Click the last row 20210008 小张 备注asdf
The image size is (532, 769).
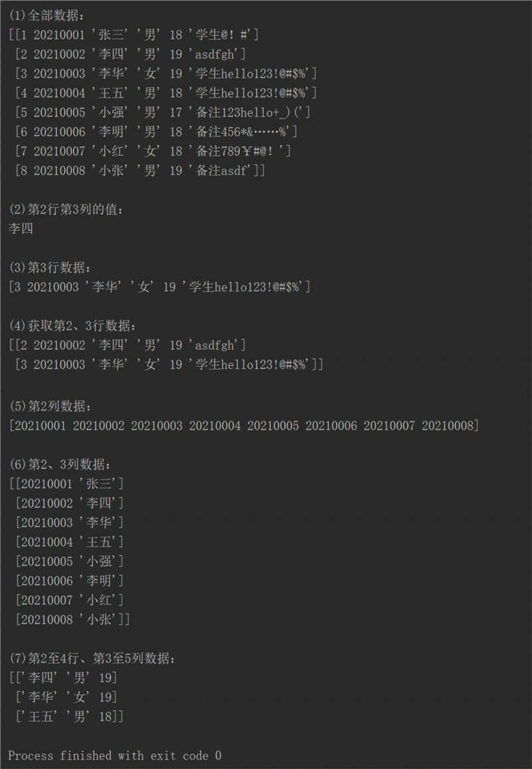[x=140, y=171]
